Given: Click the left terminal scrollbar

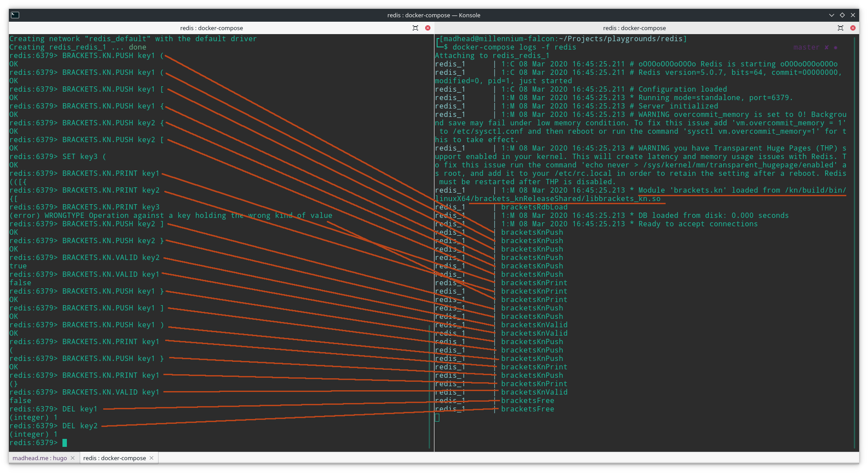Looking at the screenshot, I should point(430,386).
